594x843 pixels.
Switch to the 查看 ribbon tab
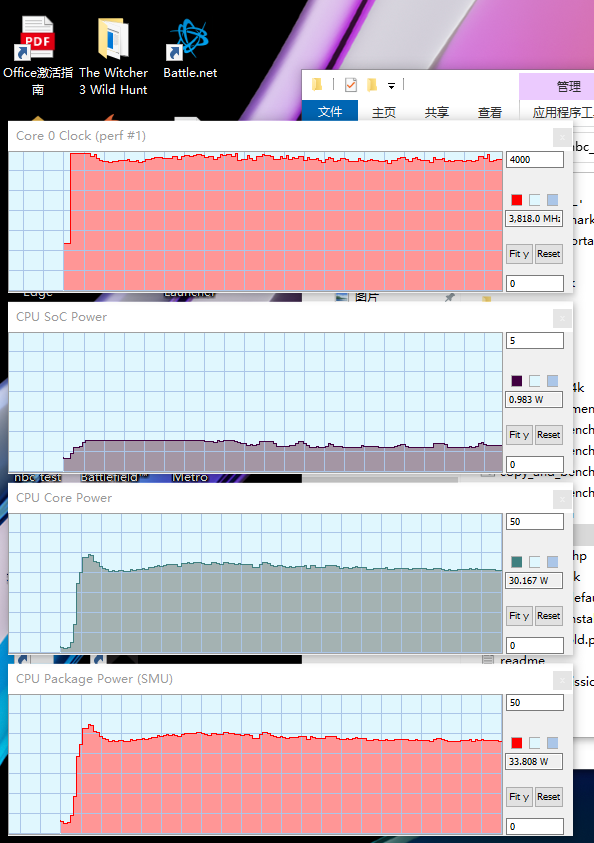[490, 112]
